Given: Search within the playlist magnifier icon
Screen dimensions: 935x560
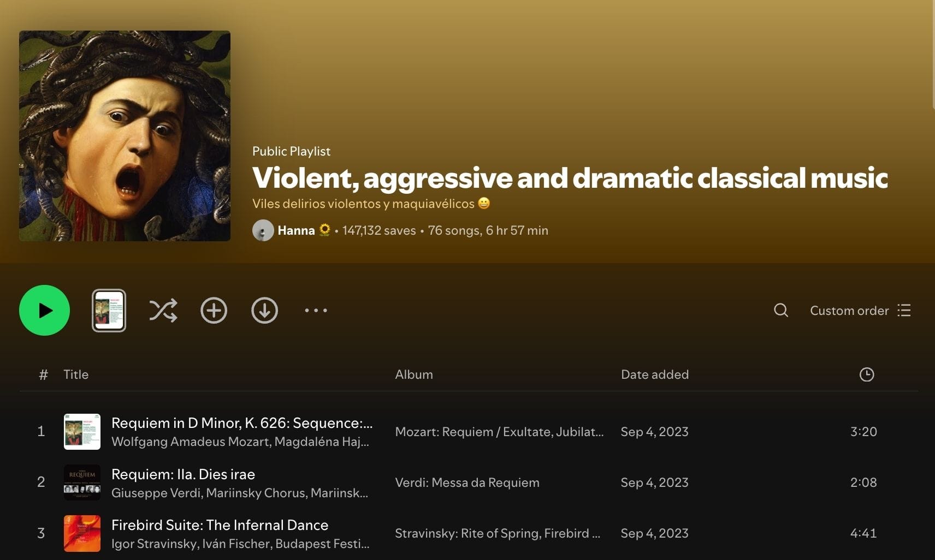Looking at the screenshot, I should (781, 310).
